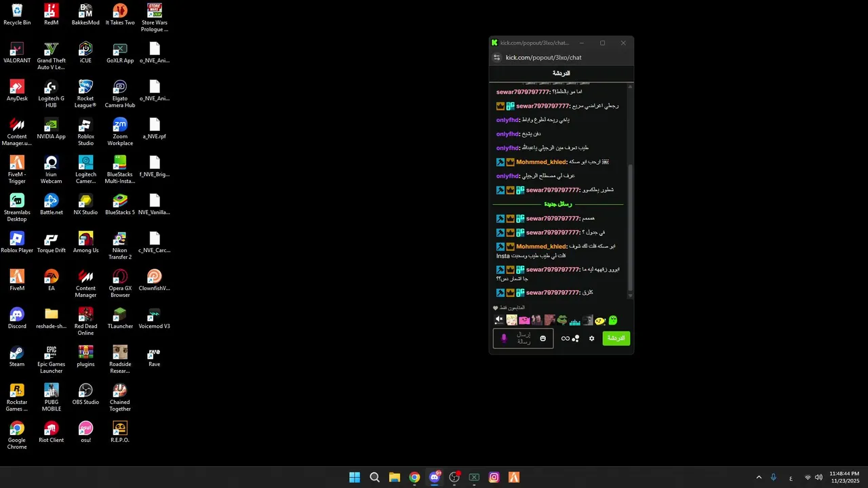View site information icon in address bar
This screenshot has height=488, width=868.
coord(496,58)
